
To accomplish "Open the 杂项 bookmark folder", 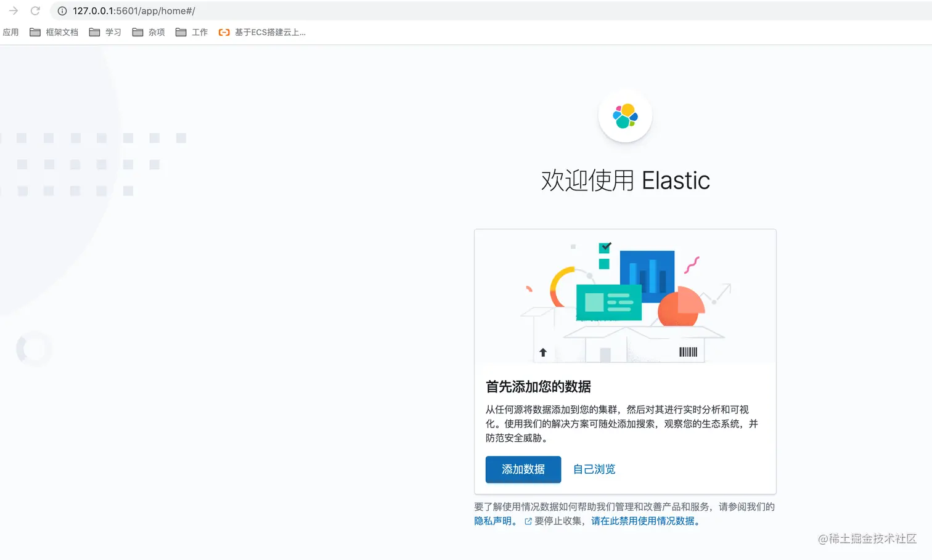I will tap(156, 32).
